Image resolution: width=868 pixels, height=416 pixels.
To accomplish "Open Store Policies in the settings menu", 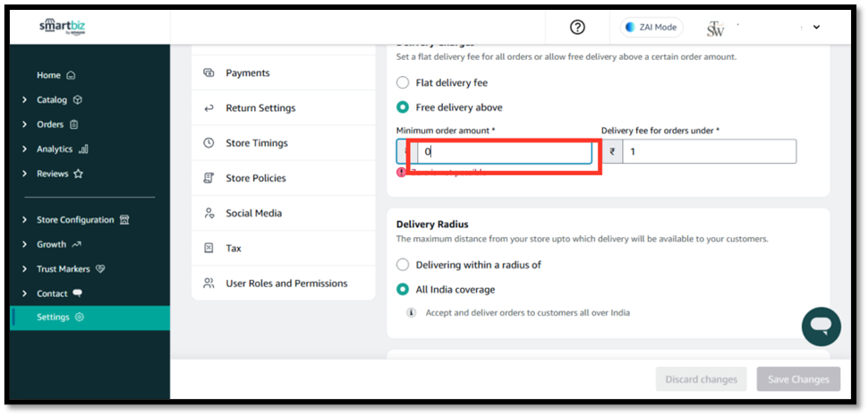I will pyautogui.click(x=256, y=178).
